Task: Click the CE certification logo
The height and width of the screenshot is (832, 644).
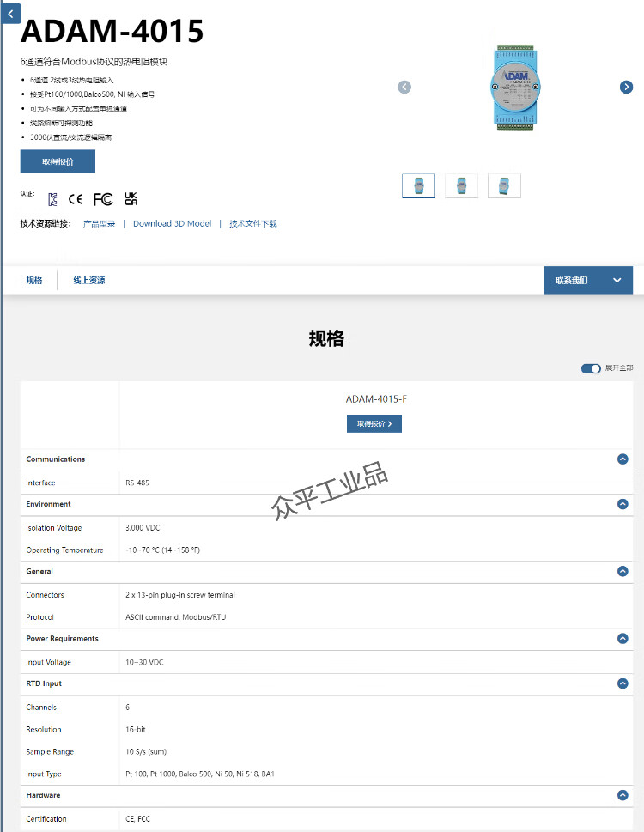Action: (x=76, y=199)
